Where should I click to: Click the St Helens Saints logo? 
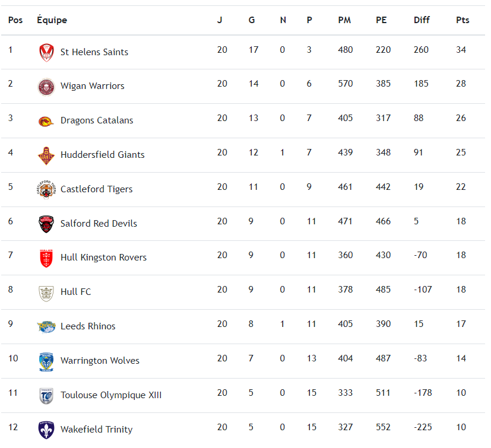[x=46, y=52]
